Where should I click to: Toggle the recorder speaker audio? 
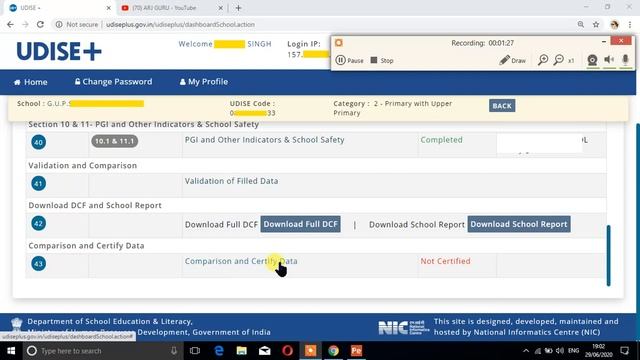point(609,60)
